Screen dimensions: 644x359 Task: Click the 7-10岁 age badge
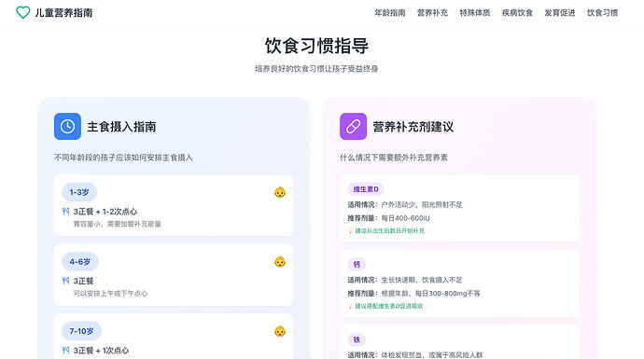[x=81, y=331]
